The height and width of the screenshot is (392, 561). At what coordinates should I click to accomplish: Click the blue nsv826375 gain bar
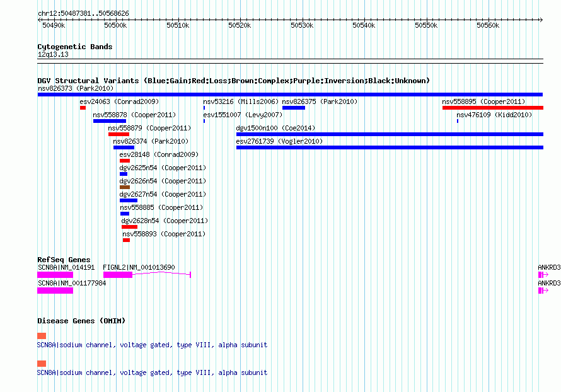pos(294,108)
